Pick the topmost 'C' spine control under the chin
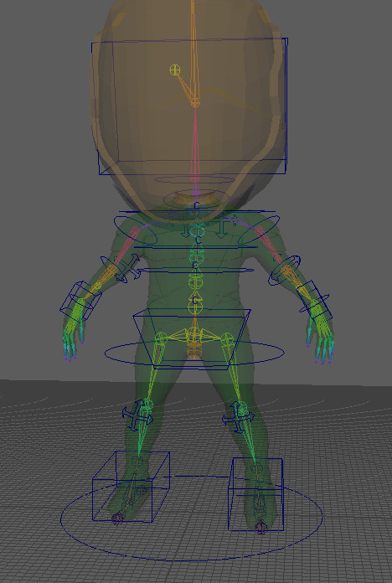The width and height of the screenshot is (392, 583). (197, 205)
